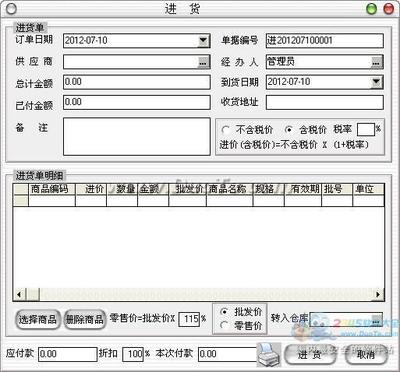Click 数量 column header

pos(122,189)
